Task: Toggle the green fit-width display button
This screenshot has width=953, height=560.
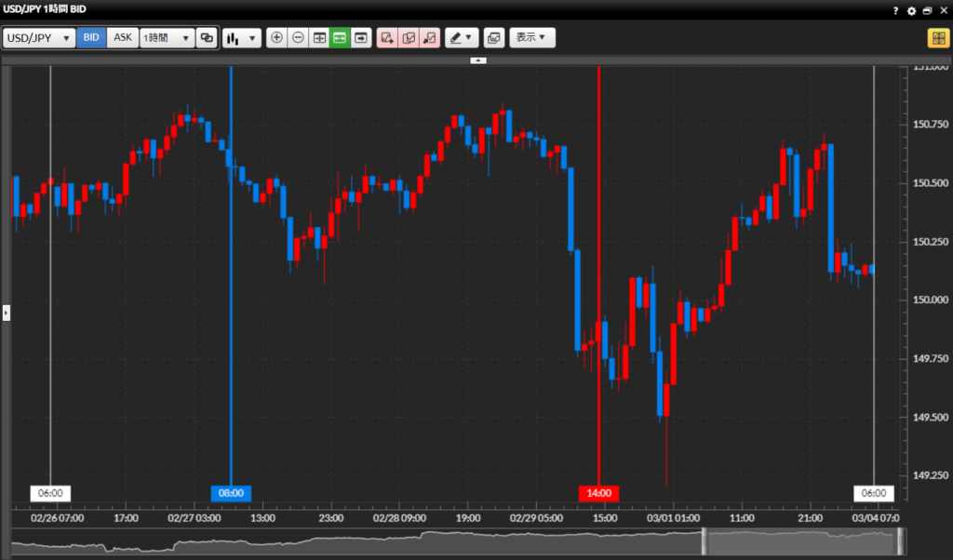Action: pyautogui.click(x=340, y=38)
